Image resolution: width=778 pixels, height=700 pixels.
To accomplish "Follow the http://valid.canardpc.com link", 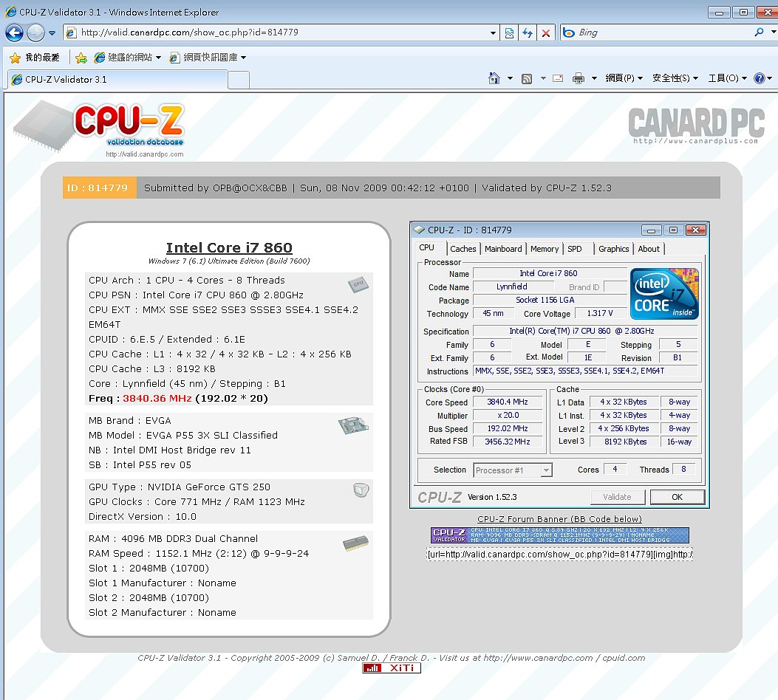I will [x=144, y=154].
